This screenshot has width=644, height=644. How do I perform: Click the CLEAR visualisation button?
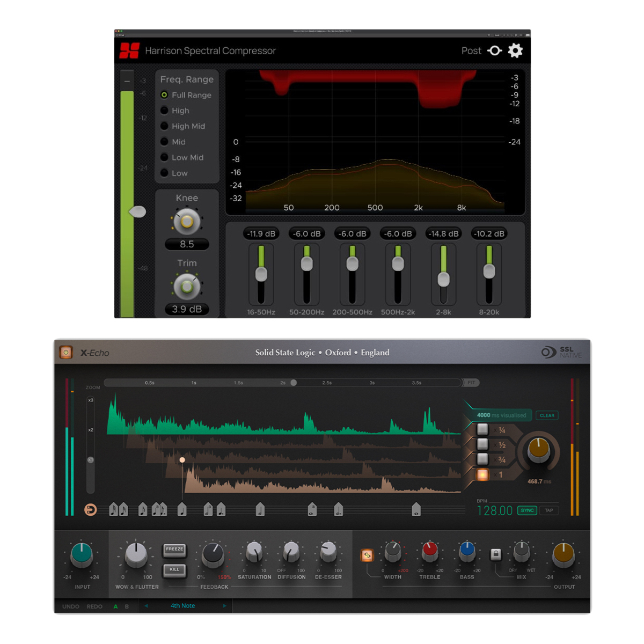tap(547, 415)
